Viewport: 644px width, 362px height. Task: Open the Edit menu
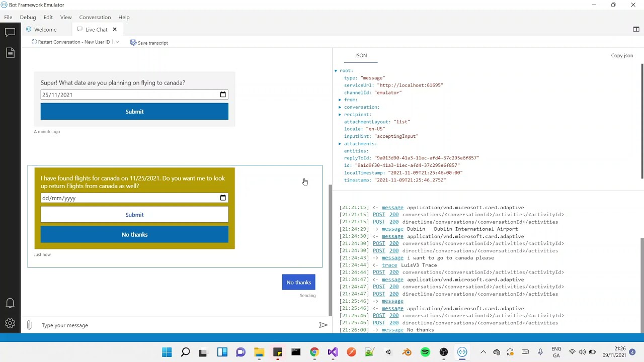coord(48,17)
